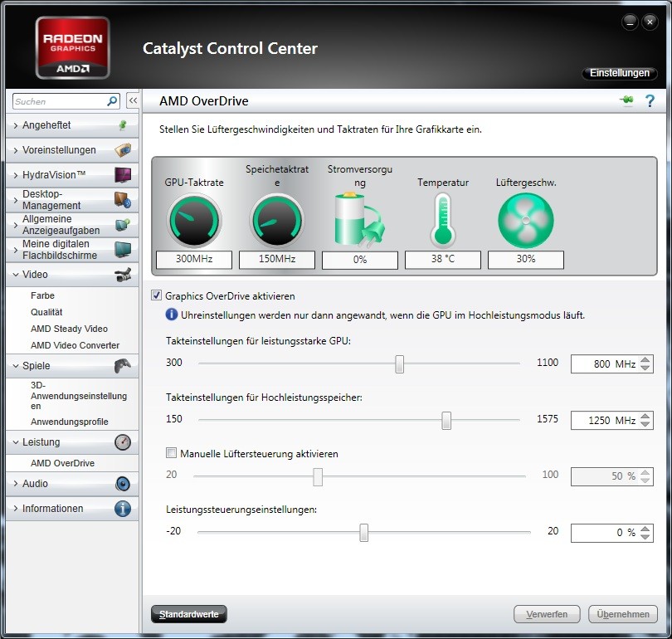Click the Voreinstellungen preset icon
This screenshot has width=672, height=639.
pyautogui.click(x=123, y=150)
